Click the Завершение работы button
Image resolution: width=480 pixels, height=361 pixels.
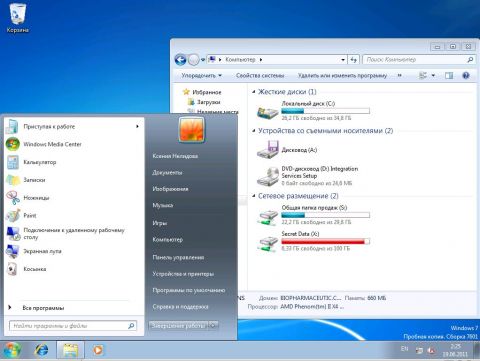[179, 325]
